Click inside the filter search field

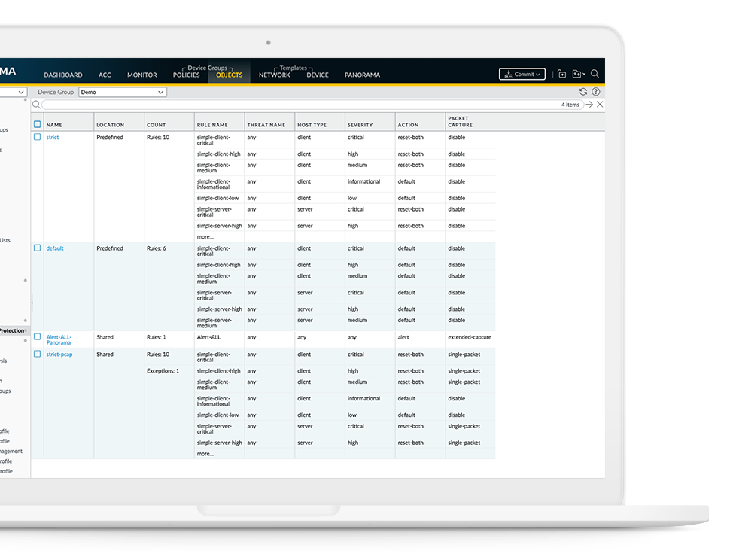coord(301,105)
